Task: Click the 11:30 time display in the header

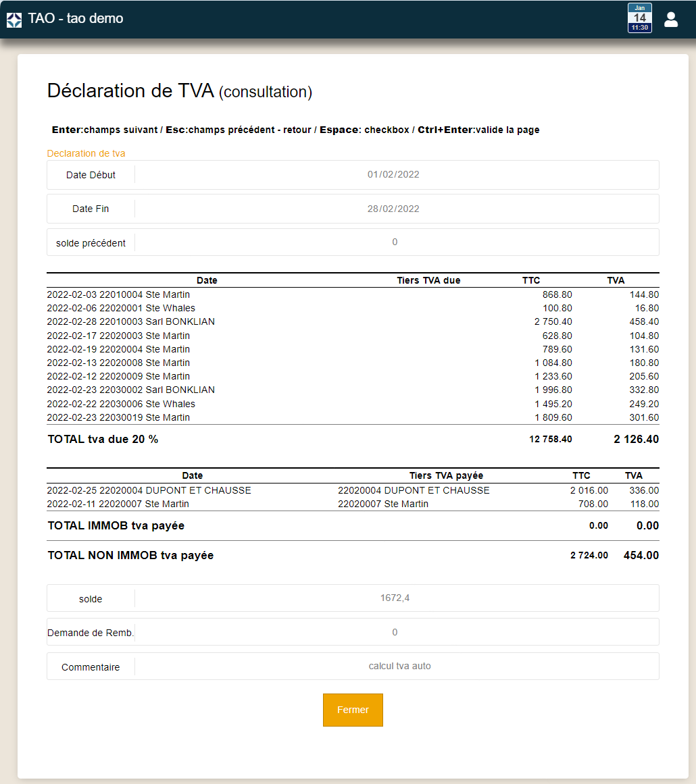Action: click(x=639, y=28)
